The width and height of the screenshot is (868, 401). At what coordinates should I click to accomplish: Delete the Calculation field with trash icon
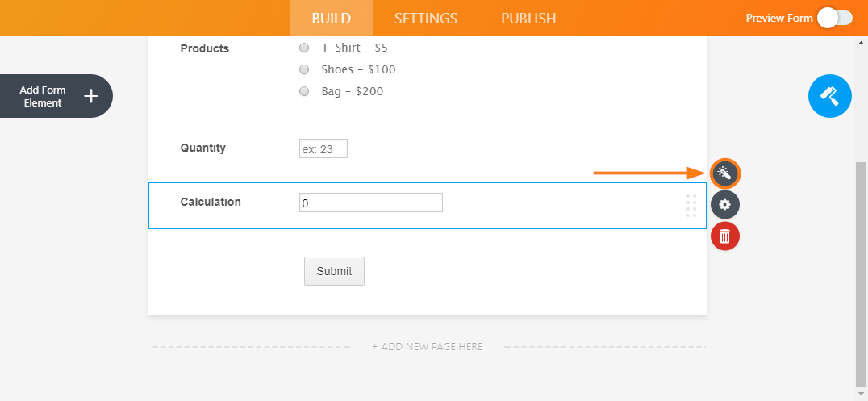[x=724, y=236]
